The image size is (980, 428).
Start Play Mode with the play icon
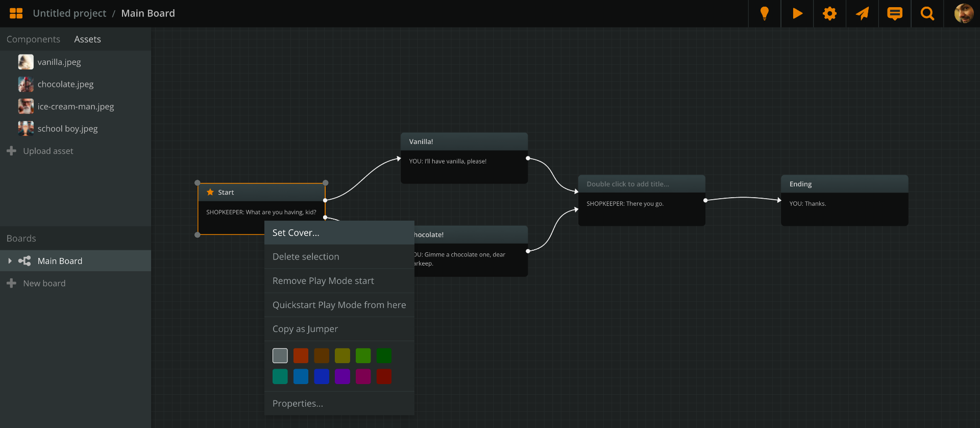(797, 13)
